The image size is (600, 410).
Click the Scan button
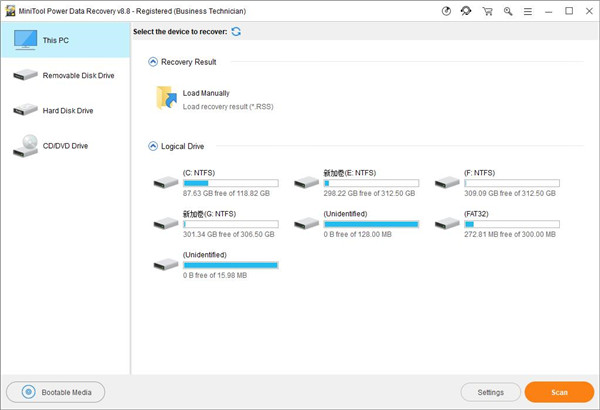click(x=559, y=392)
